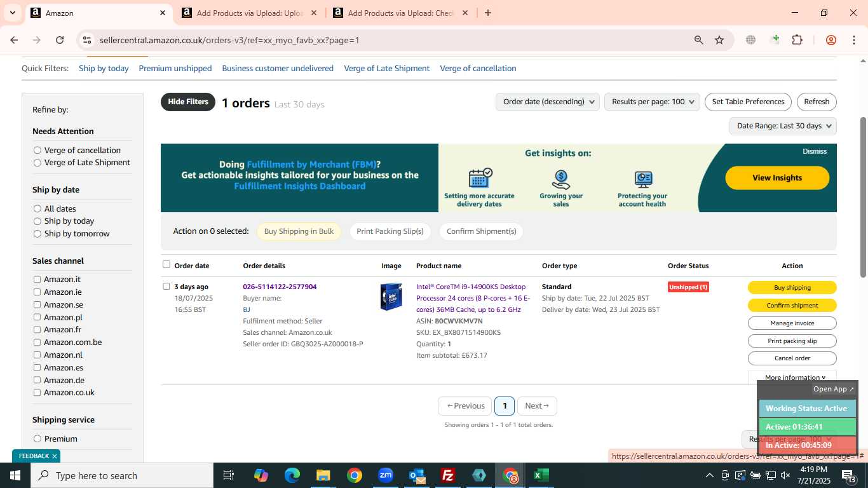Screen dimensions: 868x488
Task: Bookmark this page with star icon
Action: pyautogui.click(x=719, y=40)
